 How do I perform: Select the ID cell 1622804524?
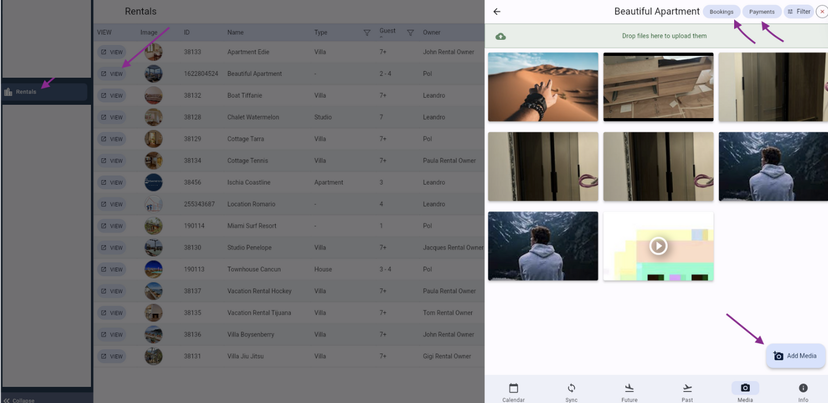[201, 74]
